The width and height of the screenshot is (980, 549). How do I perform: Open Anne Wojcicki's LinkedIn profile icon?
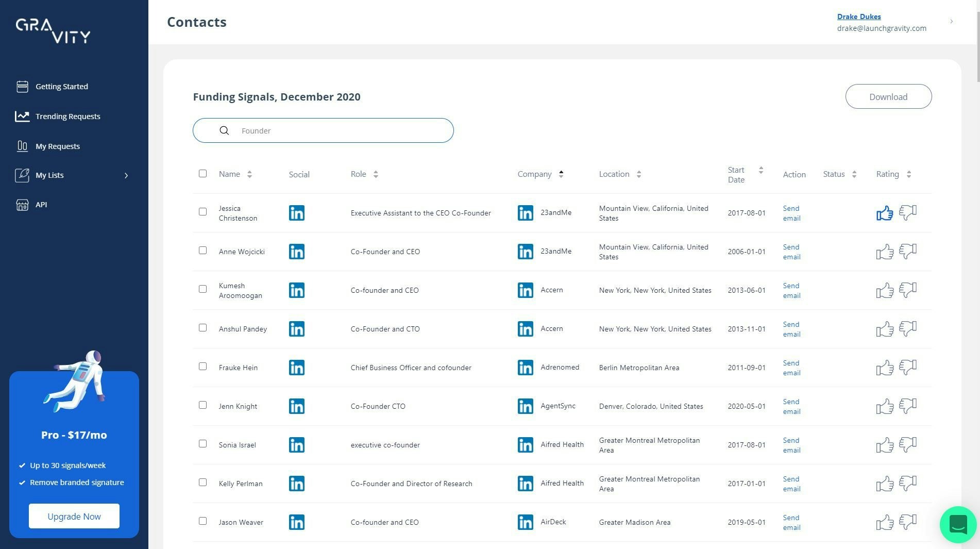pyautogui.click(x=296, y=252)
